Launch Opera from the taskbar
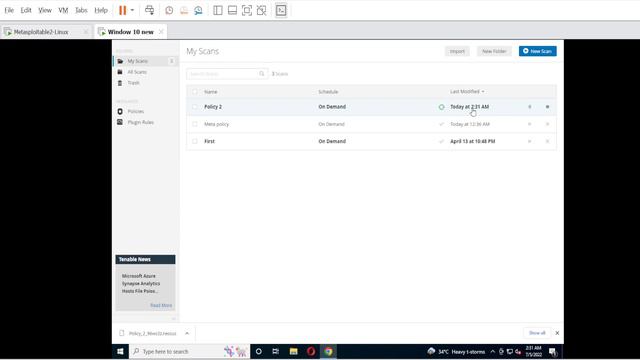 point(311,351)
